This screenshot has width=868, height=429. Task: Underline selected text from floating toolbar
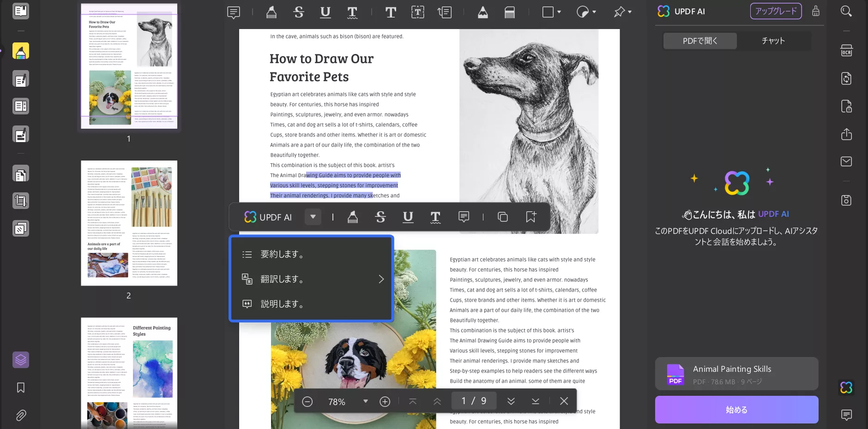tap(408, 217)
